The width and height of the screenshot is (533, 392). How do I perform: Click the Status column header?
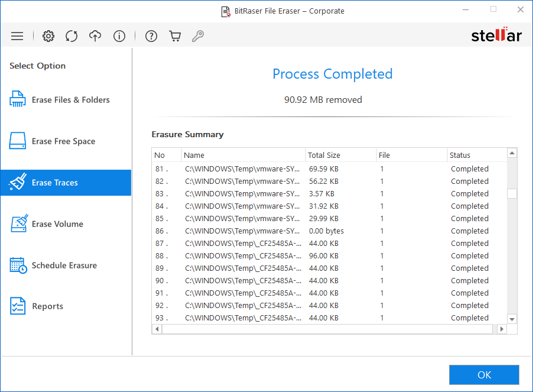pyautogui.click(x=477, y=155)
